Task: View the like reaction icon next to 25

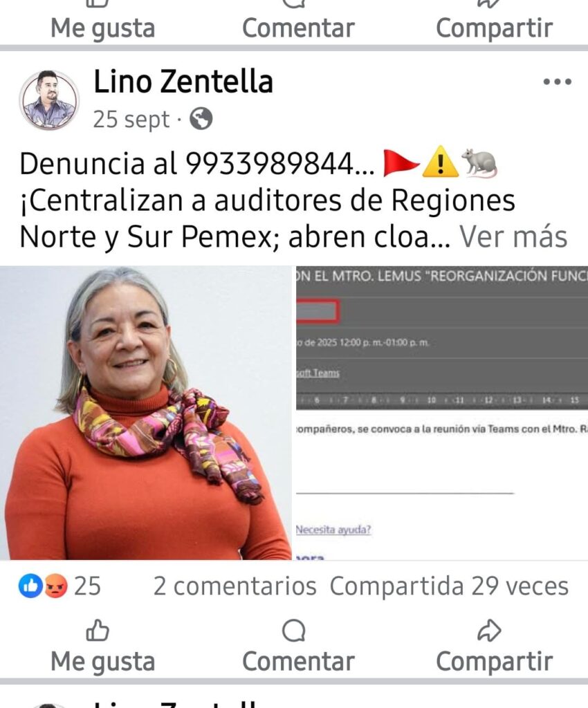Action: pos(30,586)
